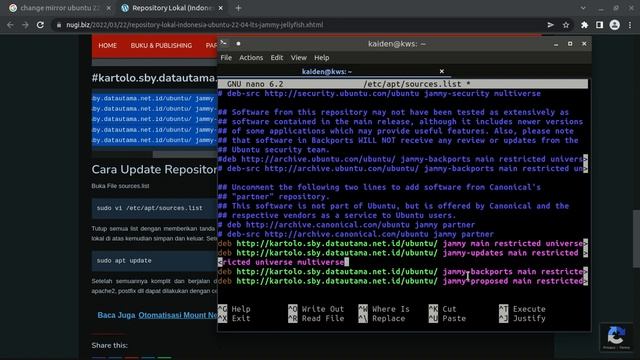This screenshot has height=360, width=640.
Task: Maximize the terminal window
Action: click(570, 44)
